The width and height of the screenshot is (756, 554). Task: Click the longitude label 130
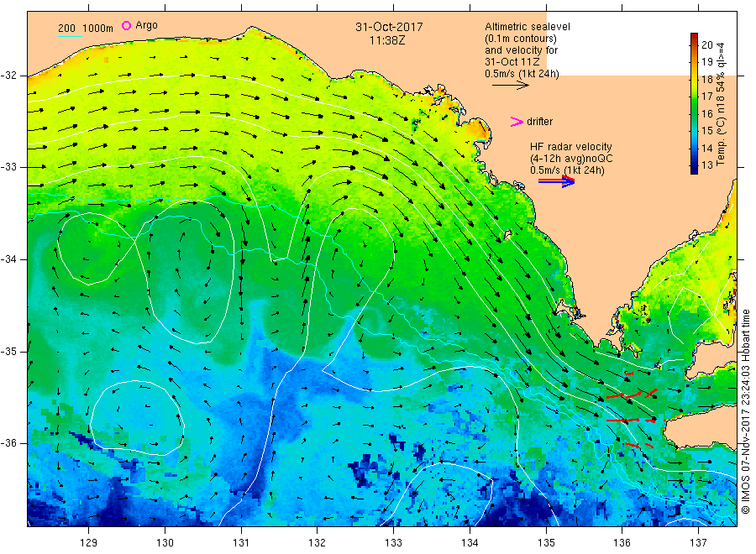165,542
